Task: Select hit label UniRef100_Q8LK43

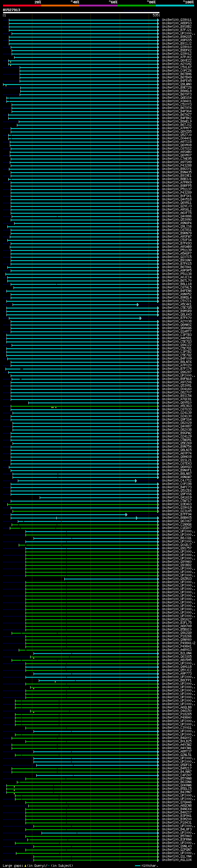Action: point(177,314)
